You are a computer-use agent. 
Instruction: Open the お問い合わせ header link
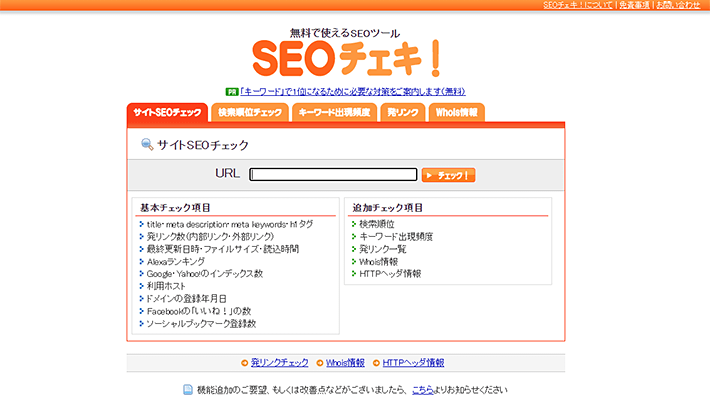point(678,5)
